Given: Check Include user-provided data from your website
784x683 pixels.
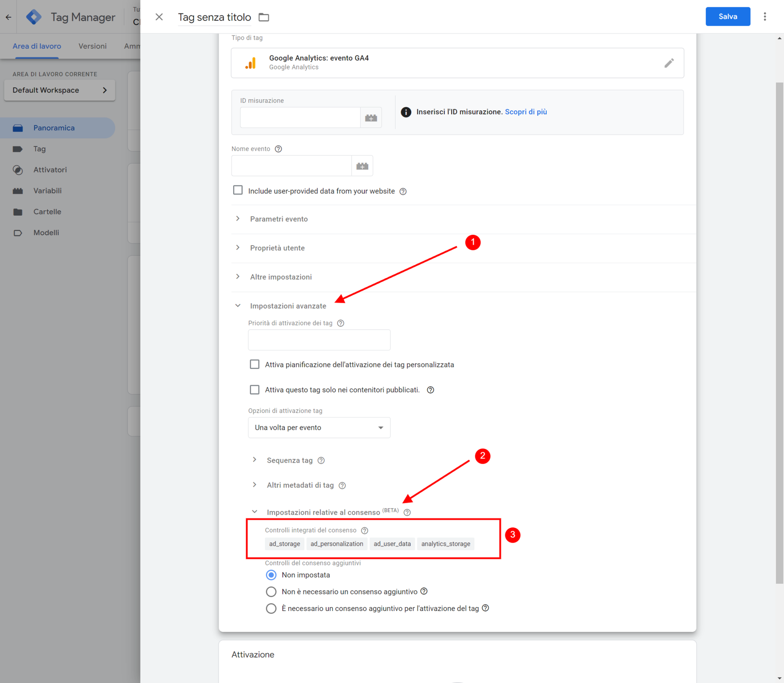Looking at the screenshot, I should click(238, 190).
